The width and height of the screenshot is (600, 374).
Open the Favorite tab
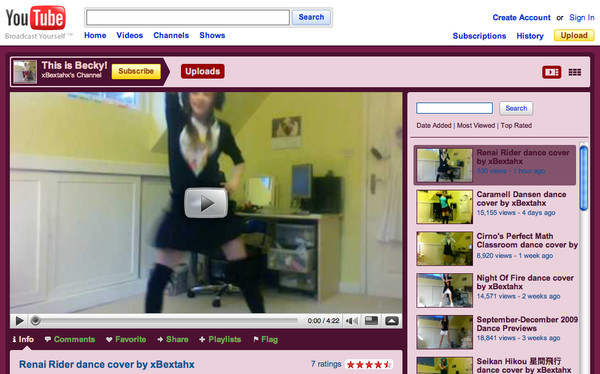click(126, 339)
